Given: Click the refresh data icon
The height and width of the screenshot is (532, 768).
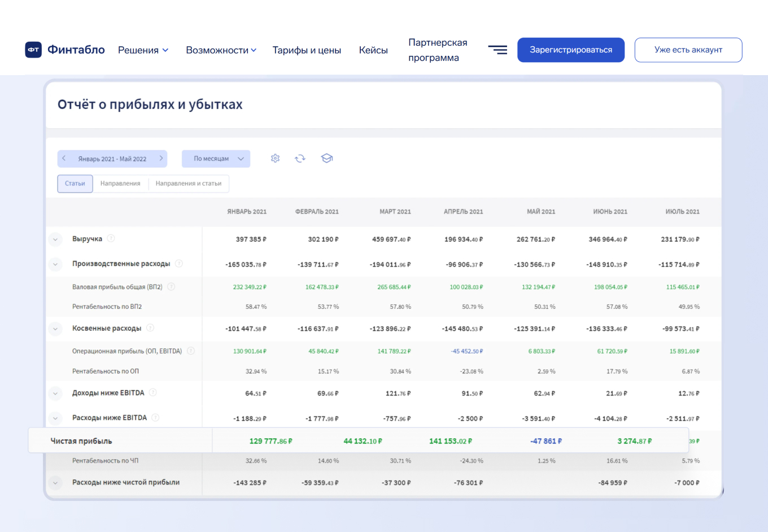Looking at the screenshot, I should pyautogui.click(x=300, y=159).
